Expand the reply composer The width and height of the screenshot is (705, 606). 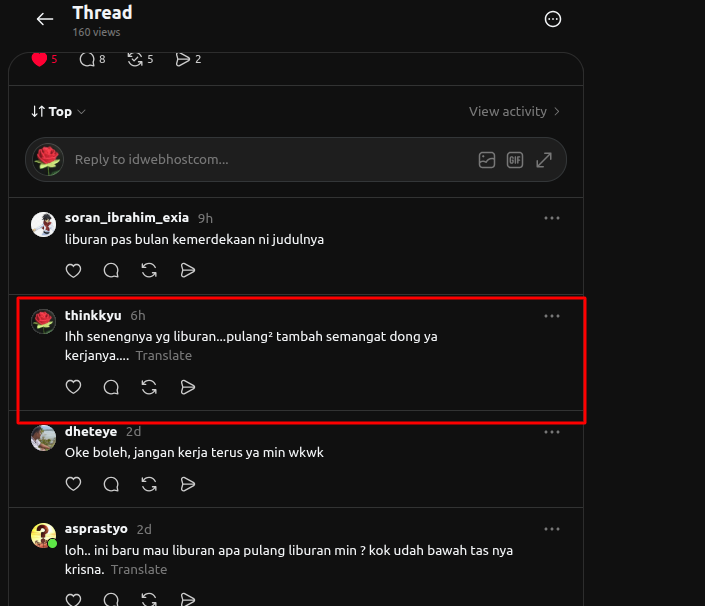[x=544, y=160]
